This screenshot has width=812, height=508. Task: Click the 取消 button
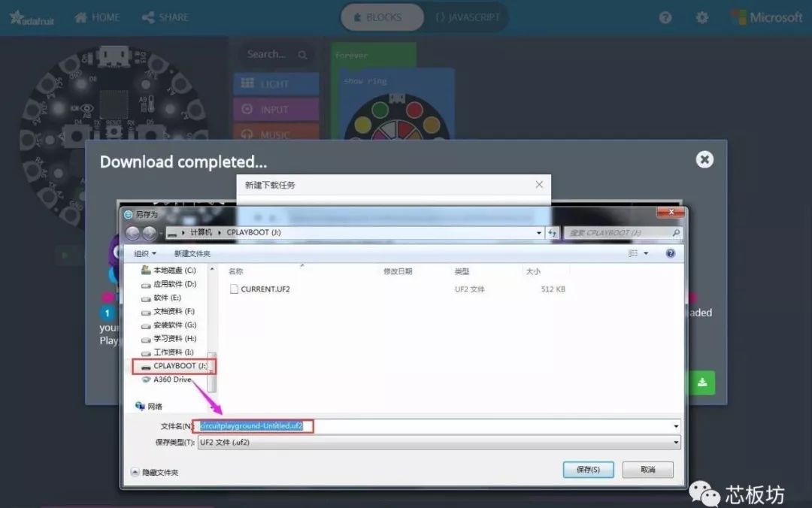click(648, 470)
